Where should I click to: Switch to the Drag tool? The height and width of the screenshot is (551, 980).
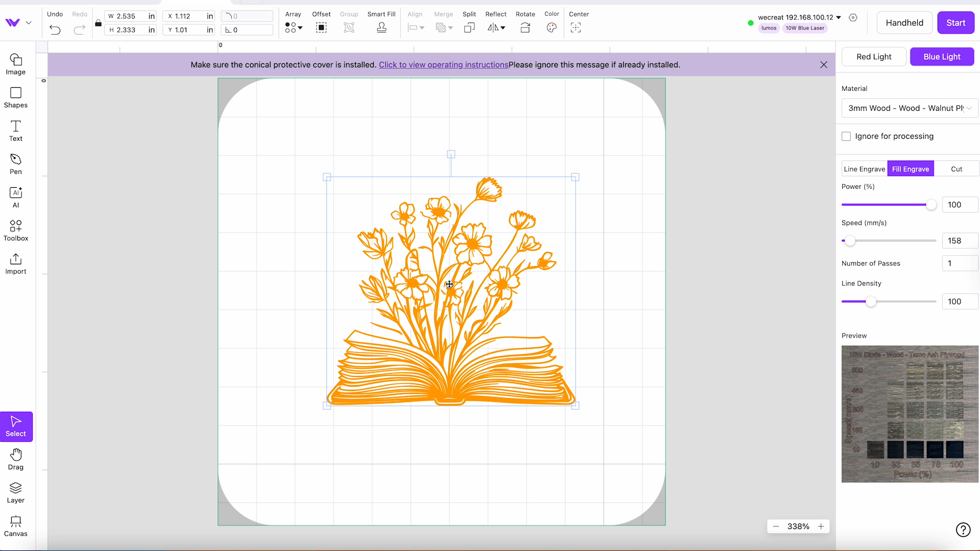point(15,459)
